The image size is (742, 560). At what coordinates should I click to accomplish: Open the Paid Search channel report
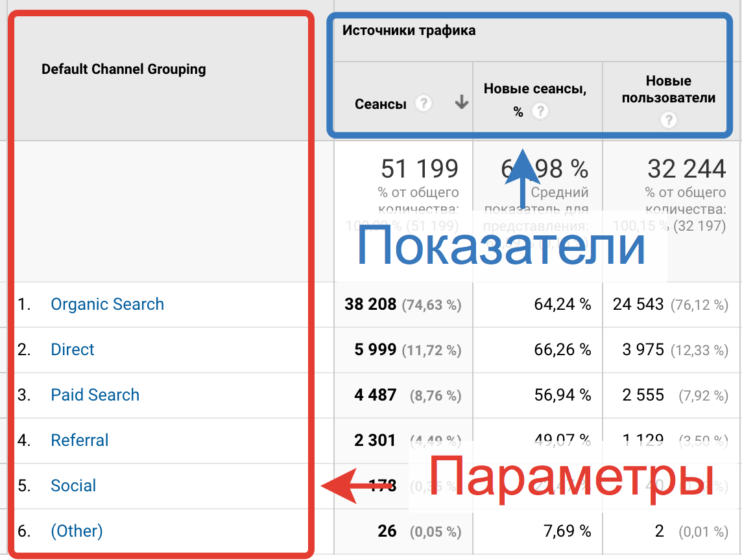click(x=95, y=395)
